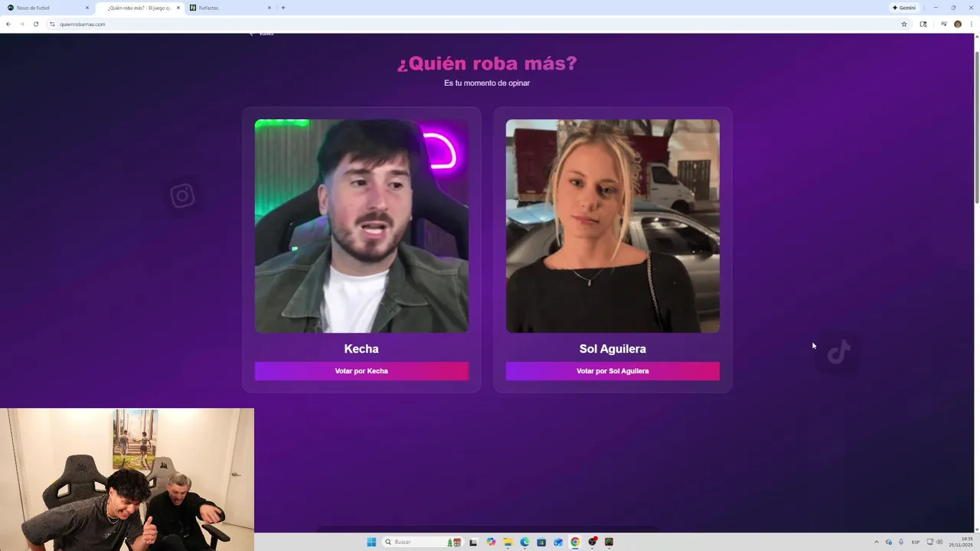This screenshot has width=980, height=551.
Task: Open Chrome's three-dot menu
Action: coord(971,24)
